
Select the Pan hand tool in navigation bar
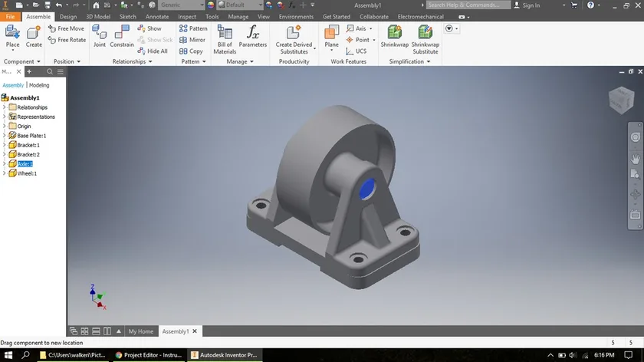(x=636, y=159)
